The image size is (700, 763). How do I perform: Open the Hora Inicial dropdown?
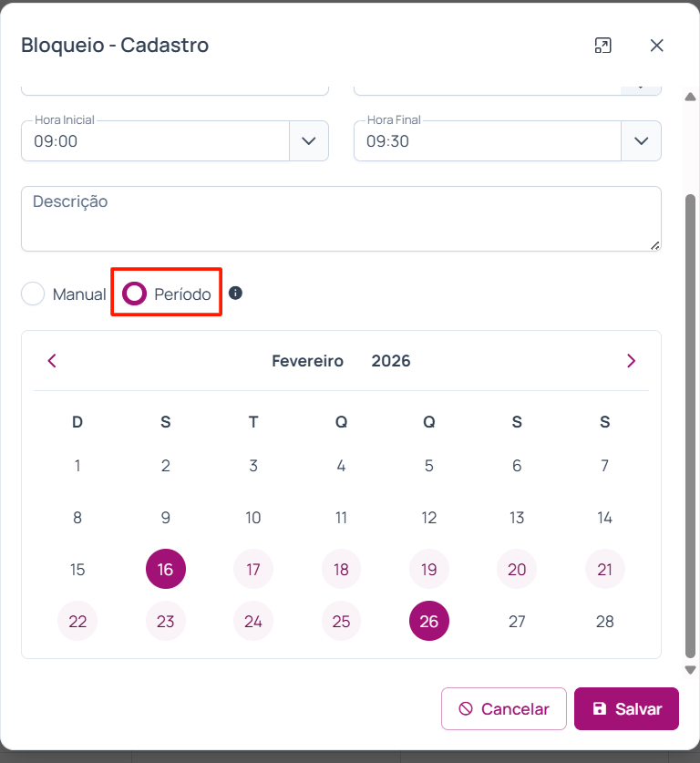[x=309, y=141]
